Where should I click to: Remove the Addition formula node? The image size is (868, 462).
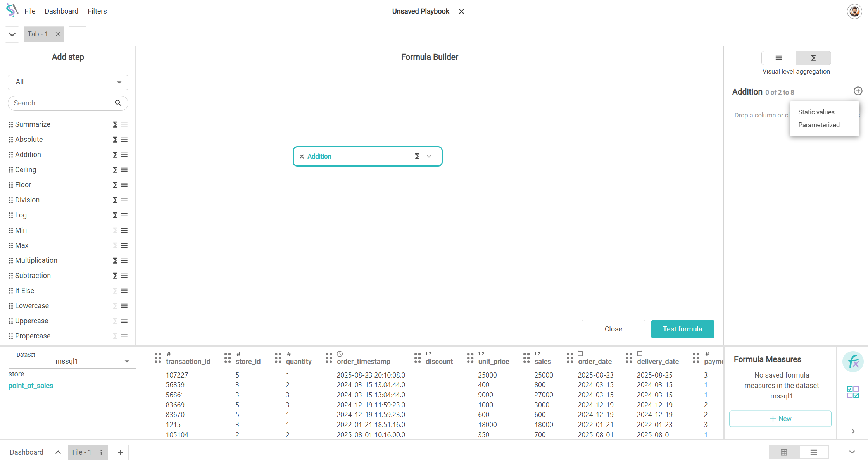point(302,157)
